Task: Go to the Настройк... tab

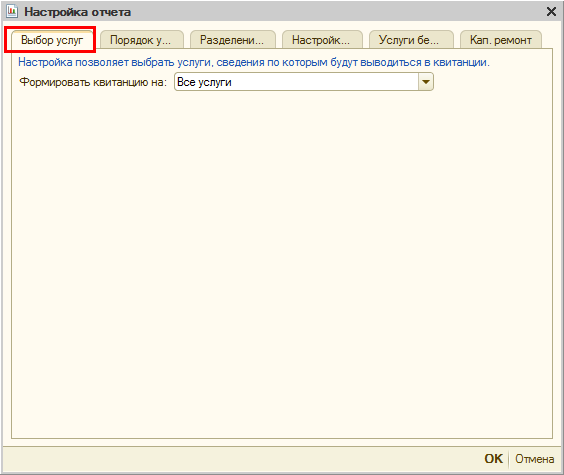Action: point(321,40)
